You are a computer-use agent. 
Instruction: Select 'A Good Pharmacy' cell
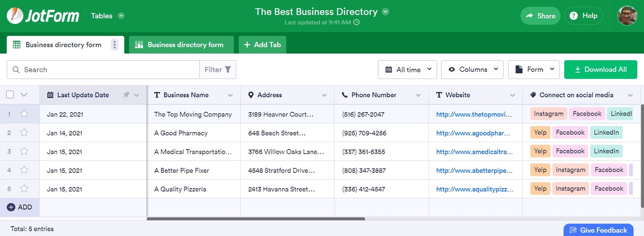(x=194, y=133)
